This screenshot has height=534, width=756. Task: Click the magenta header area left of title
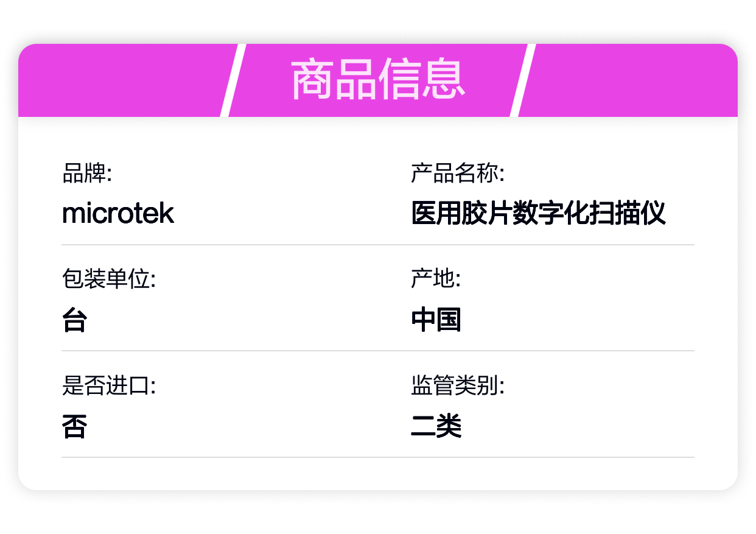coord(122,80)
